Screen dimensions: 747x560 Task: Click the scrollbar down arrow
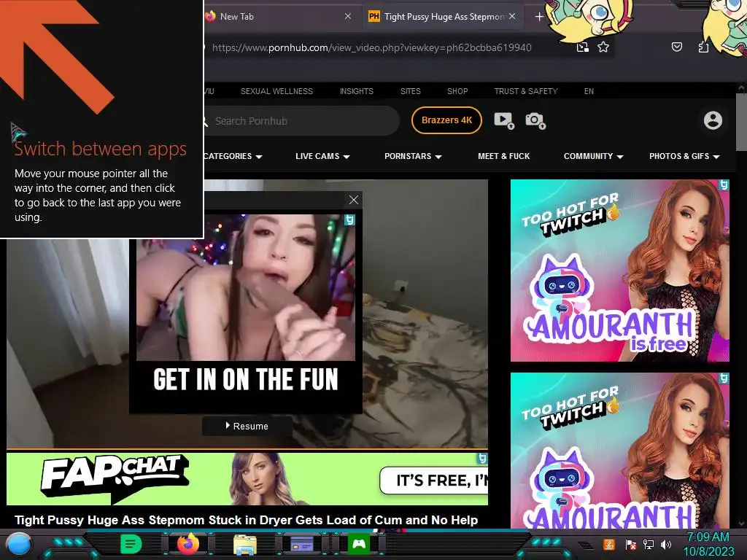[x=741, y=524]
